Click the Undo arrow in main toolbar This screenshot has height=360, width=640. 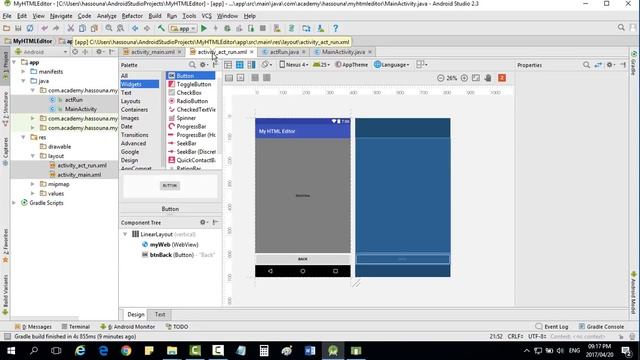[x=44, y=28]
